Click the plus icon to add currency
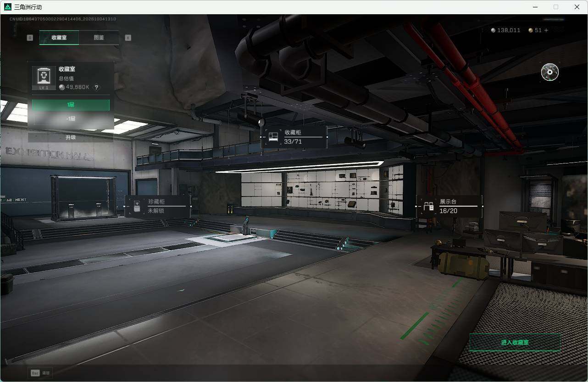The image size is (588, 382). click(x=546, y=30)
